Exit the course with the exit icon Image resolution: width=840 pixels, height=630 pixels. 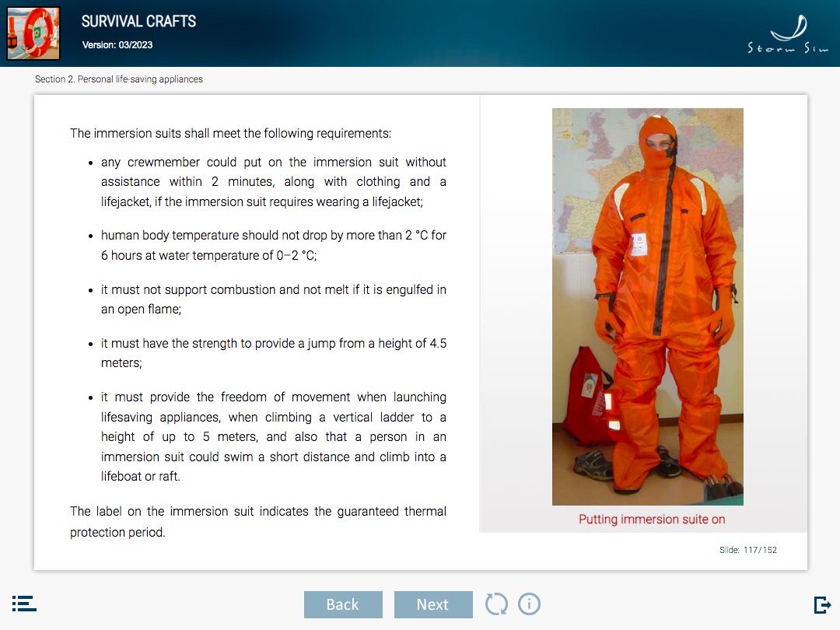[822, 605]
